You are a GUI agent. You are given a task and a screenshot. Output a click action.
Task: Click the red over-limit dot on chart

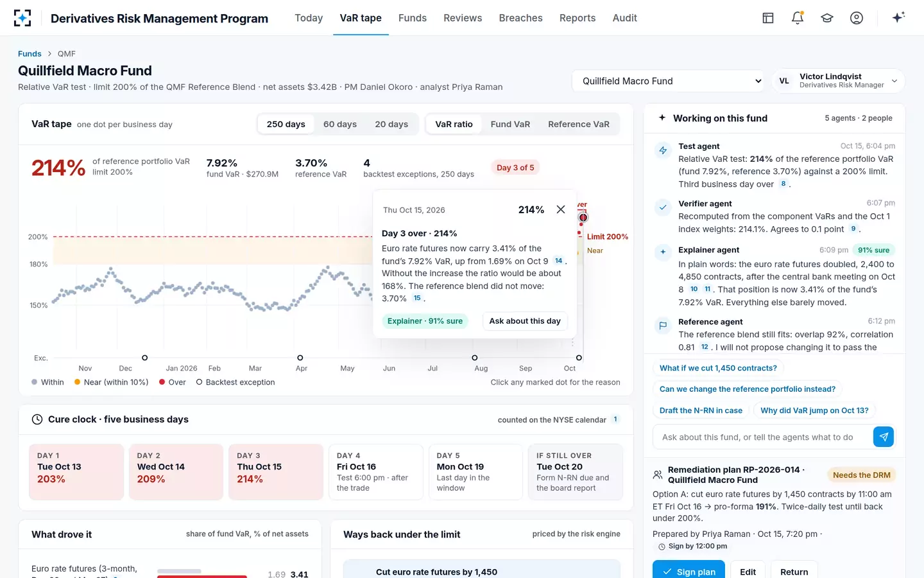[x=583, y=218]
